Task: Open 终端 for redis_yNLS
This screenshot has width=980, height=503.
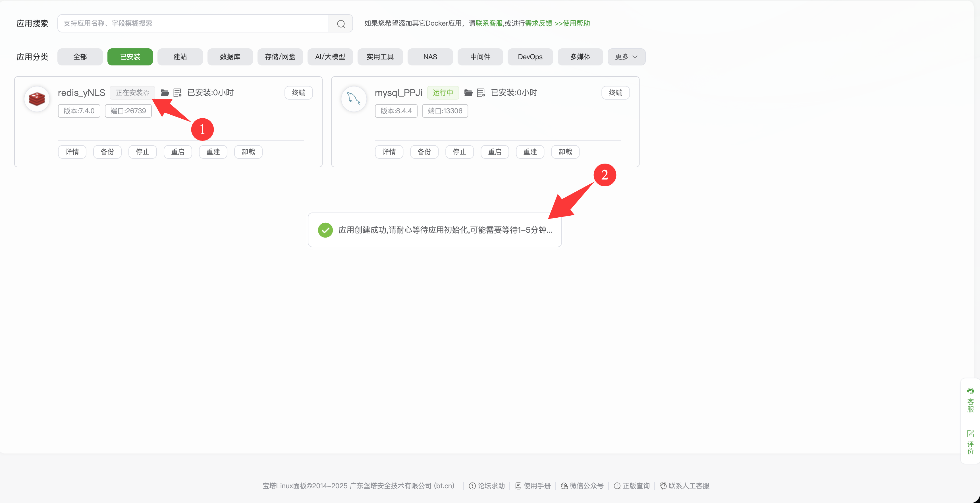Action: 299,92
